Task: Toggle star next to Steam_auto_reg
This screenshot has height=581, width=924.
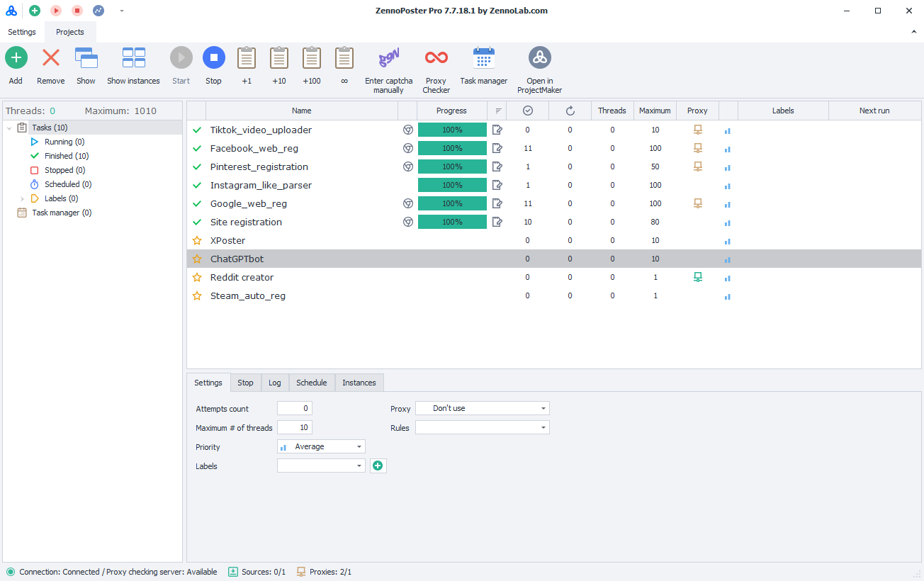Action: pos(197,296)
